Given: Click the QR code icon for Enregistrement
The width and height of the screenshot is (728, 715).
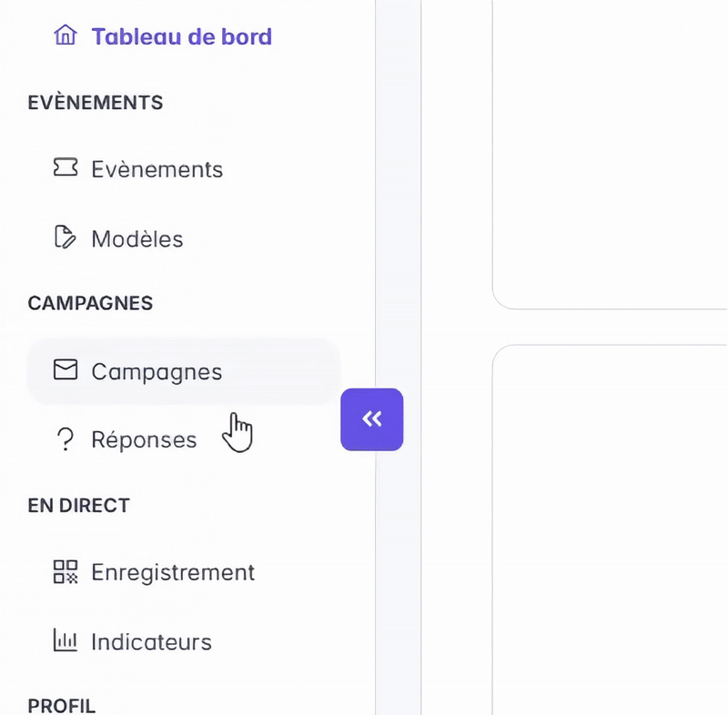Looking at the screenshot, I should [66, 572].
